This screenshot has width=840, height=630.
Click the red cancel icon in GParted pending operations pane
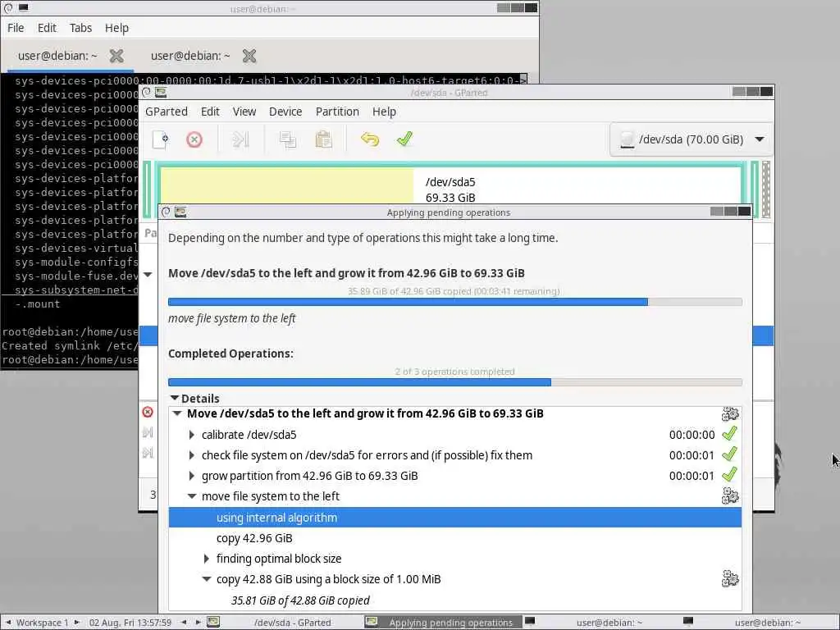(148, 412)
